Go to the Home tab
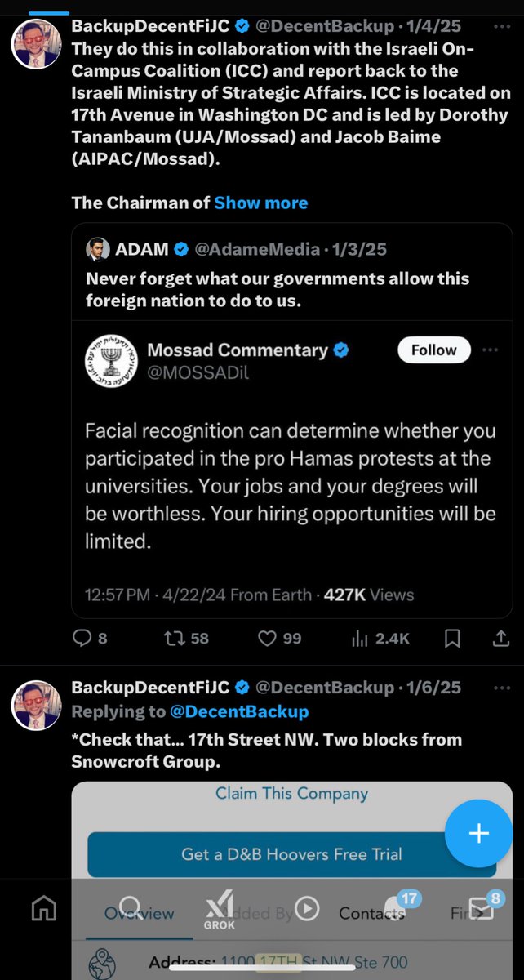This screenshot has width=524, height=980. pos(43,908)
